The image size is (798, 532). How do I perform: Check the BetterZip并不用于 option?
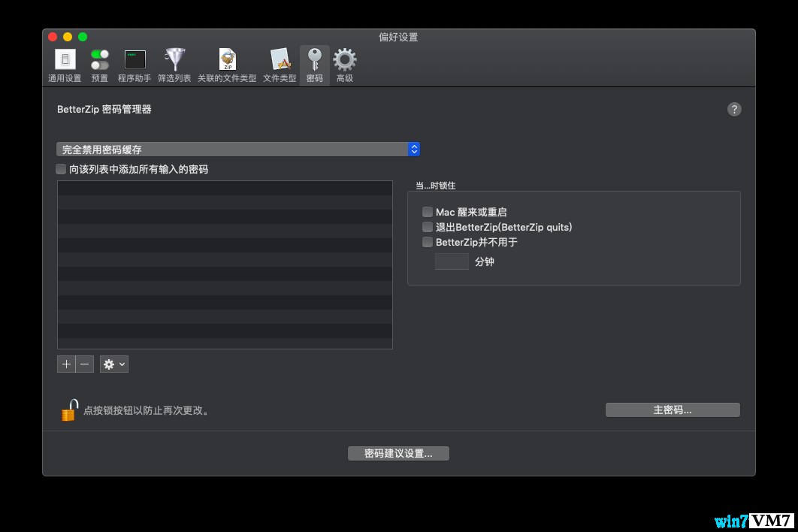(x=428, y=242)
